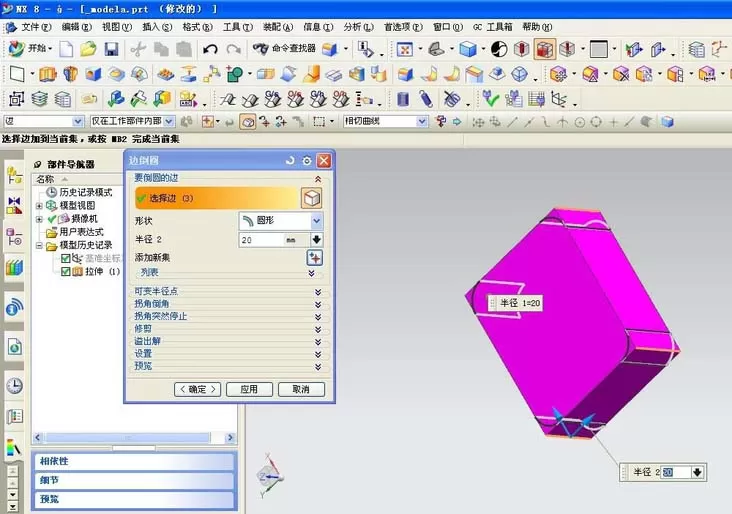Select the shaded with edges render icon
The width and height of the screenshot is (732, 514).
(x=544, y=49)
